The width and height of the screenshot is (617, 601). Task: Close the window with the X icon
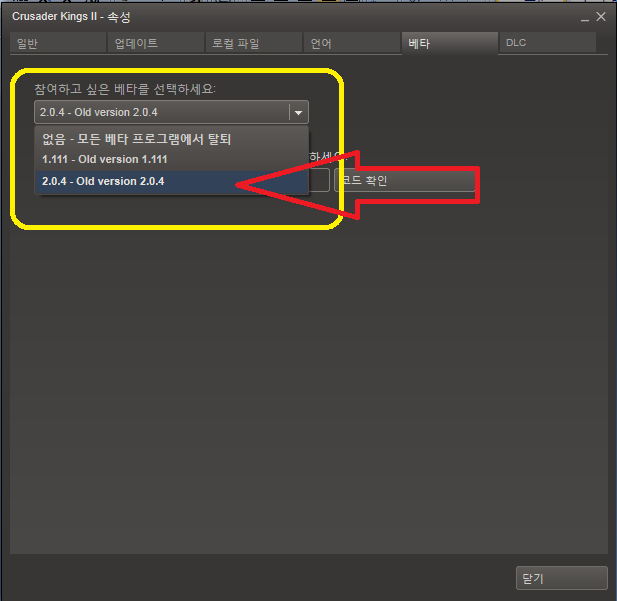point(601,17)
